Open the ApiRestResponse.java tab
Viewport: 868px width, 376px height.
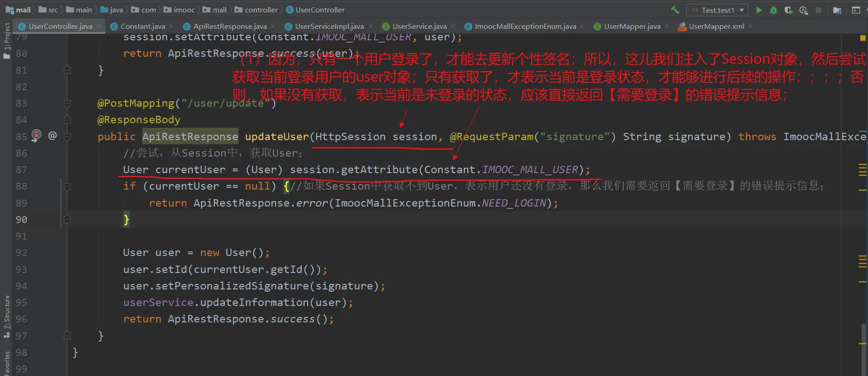(229, 27)
